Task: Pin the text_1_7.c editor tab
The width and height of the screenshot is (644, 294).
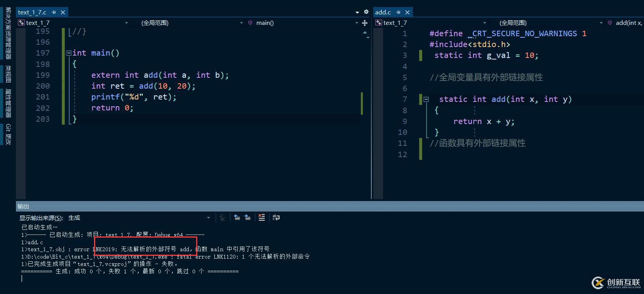Action: click(54, 12)
